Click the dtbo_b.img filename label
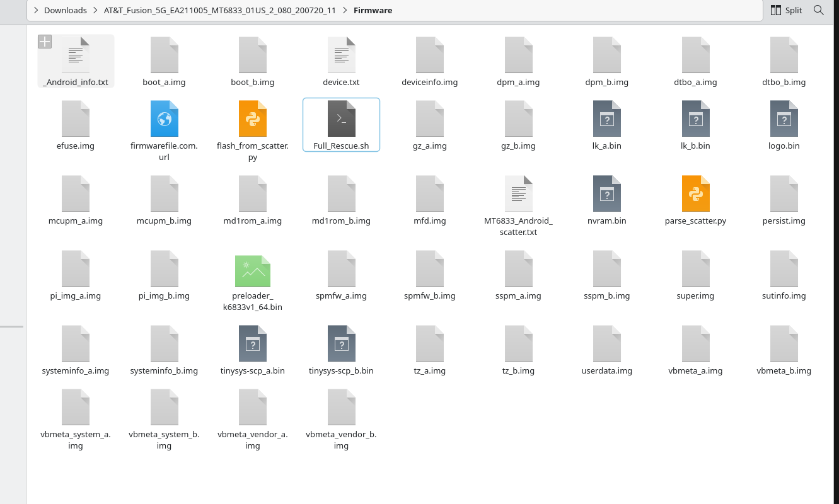 pyautogui.click(x=784, y=82)
